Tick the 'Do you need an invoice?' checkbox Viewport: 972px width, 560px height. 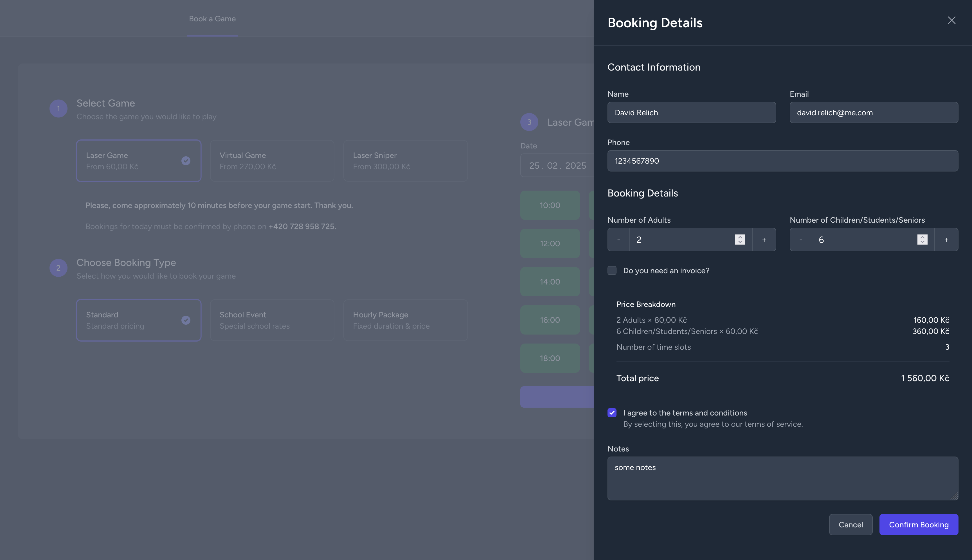coord(612,270)
